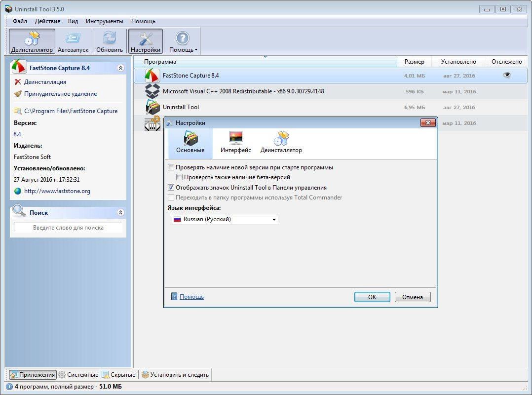
Task: Open the Файл menu
Action: coord(20,21)
